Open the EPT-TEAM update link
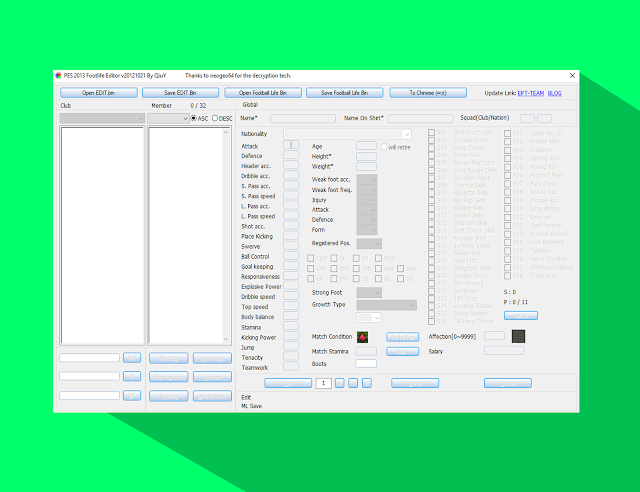The height and width of the screenshot is (492, 640). click(x=531, y=93)
